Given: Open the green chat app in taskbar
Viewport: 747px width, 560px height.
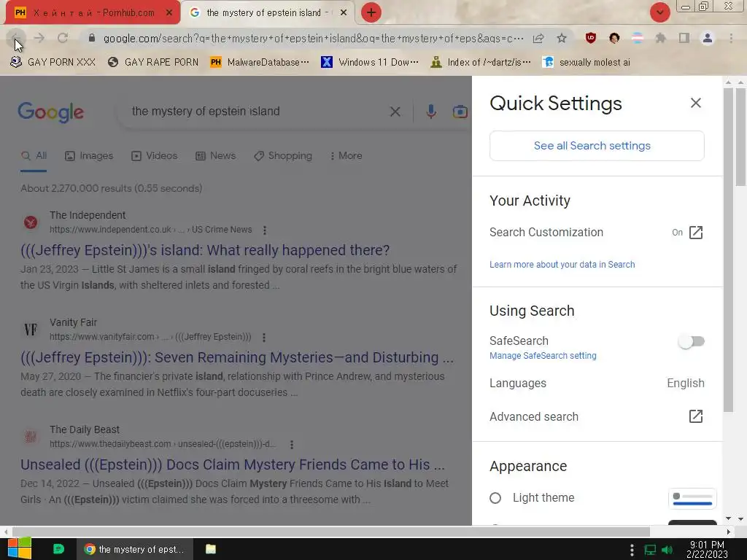Looking at the screenshot, I should click(58, 549).
